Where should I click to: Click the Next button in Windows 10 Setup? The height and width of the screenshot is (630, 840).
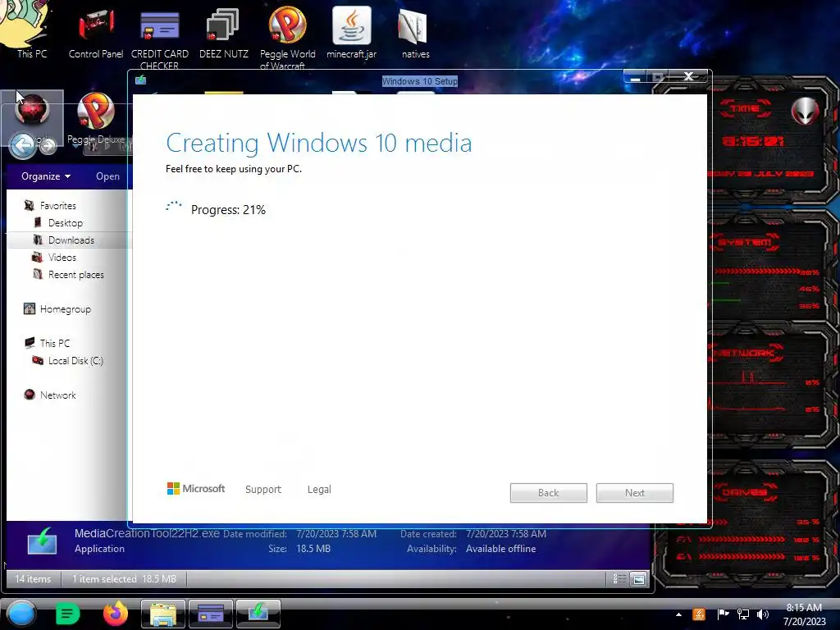635,493
